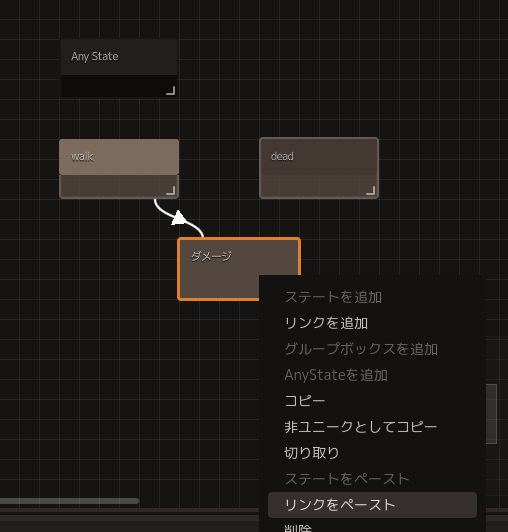Click ステートをペースト menu entry
The width and height of the screenshot is (508, 532).
point(372,479)
